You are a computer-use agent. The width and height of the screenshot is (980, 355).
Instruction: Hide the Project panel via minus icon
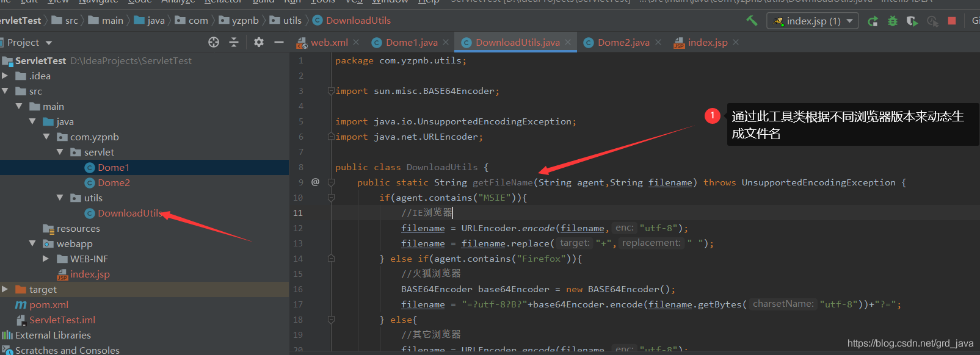pos(279,42)
